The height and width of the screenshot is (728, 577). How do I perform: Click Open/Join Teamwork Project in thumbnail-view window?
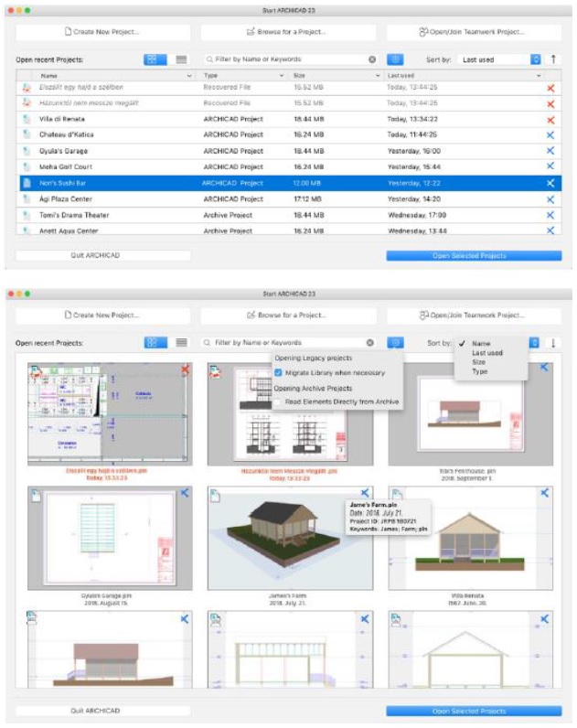pos(474,316)
